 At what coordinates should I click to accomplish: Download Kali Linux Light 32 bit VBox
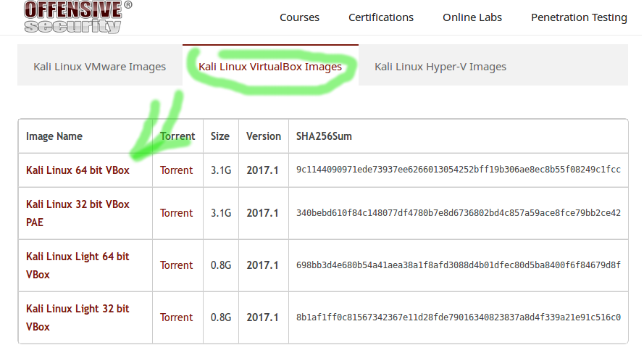pos(78,317)
